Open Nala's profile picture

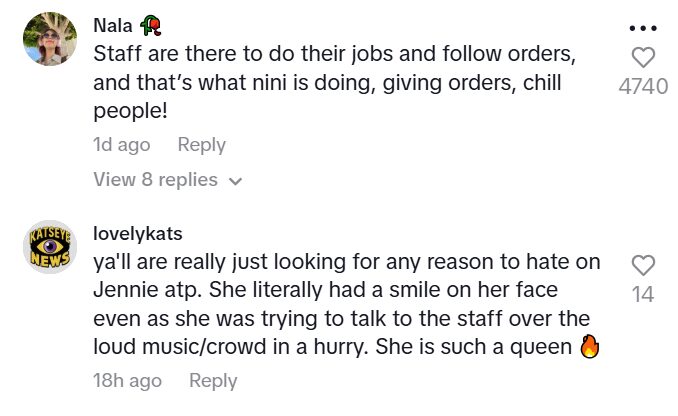48,40
